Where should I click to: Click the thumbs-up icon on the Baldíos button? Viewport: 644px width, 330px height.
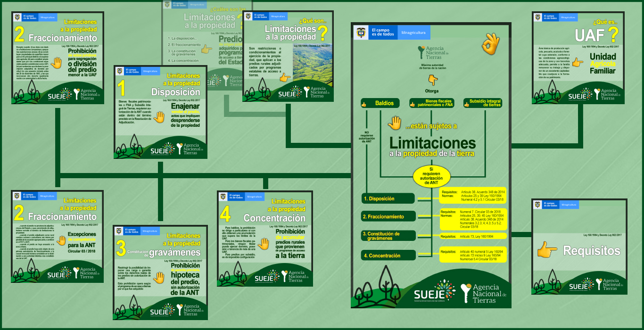coord(364,104)
